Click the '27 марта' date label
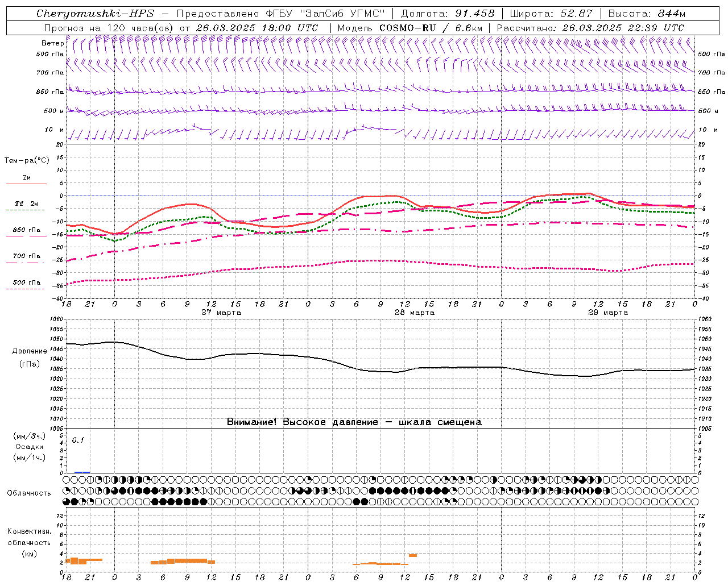Screen dimensions: 728x582 point(221,313)
